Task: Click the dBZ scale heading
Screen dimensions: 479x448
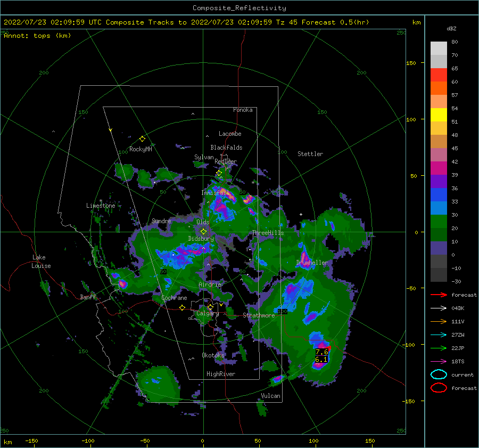Action: 451,28
